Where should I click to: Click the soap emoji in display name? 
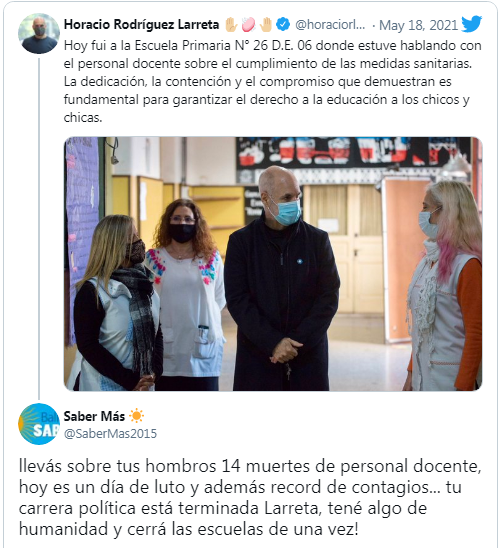(248, 24)
